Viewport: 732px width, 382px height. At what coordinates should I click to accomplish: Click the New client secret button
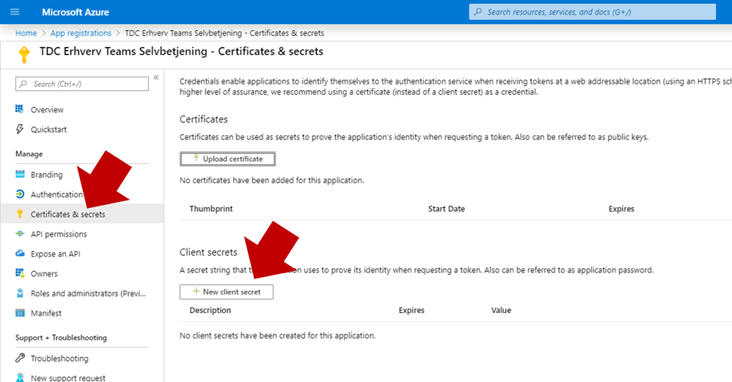pyautogui.click(x=226, y=292)
